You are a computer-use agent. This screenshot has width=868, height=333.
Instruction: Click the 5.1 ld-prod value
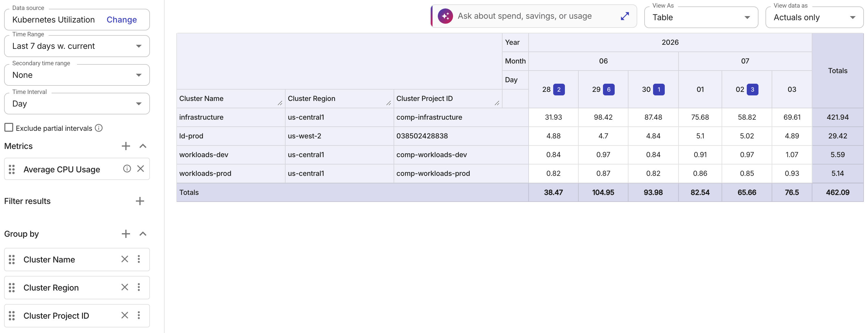700,136
